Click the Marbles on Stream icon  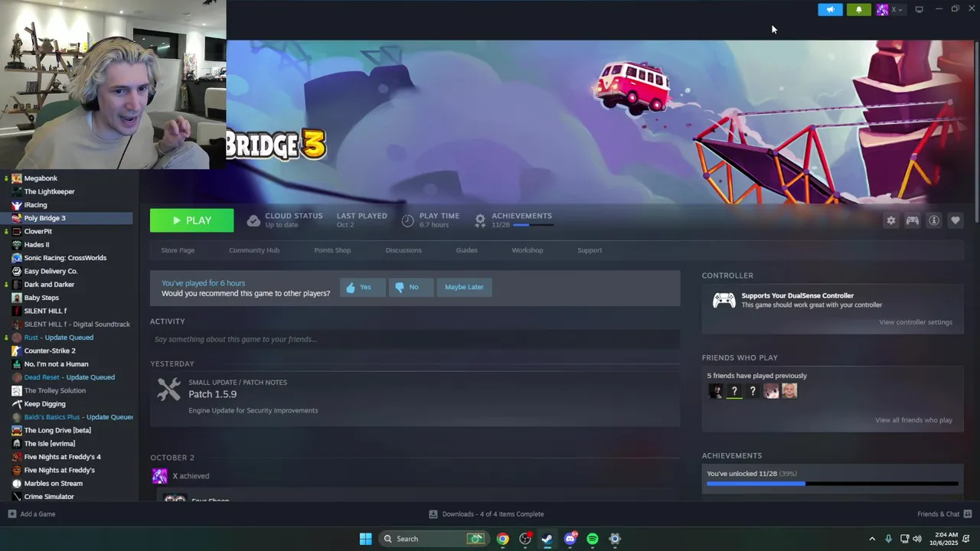[x=17, y=484]
